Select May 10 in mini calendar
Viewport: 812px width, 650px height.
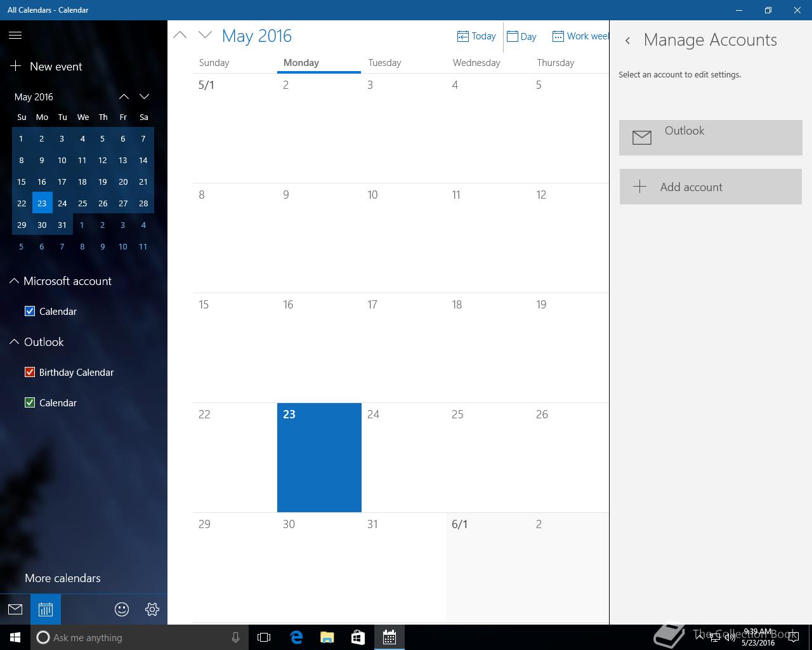62,160
